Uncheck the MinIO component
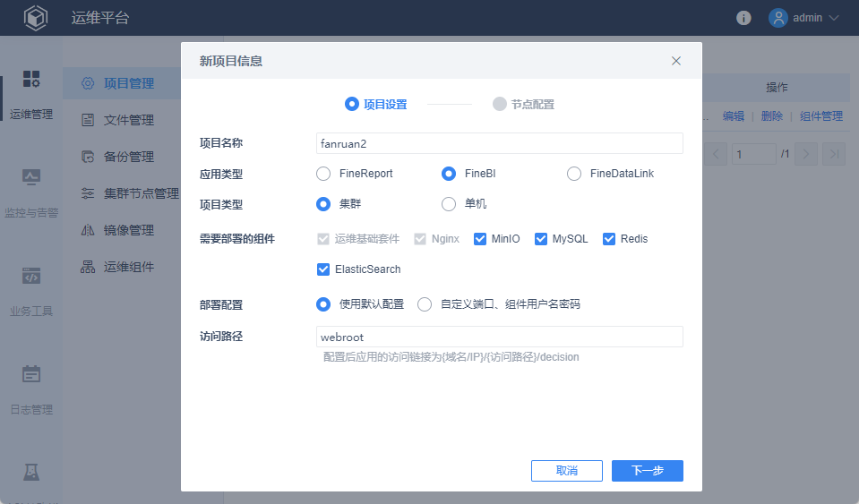859x504 pixels. pyautogui.click(x=480, y=239)
